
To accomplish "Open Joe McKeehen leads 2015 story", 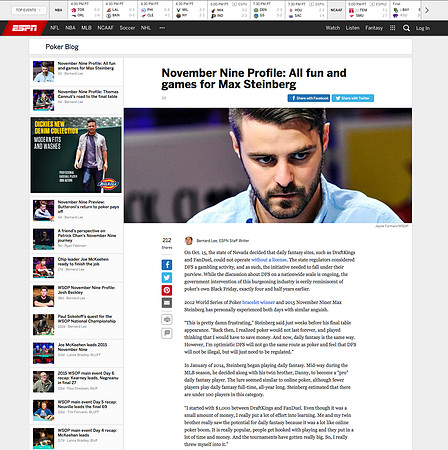I will 82,347.
